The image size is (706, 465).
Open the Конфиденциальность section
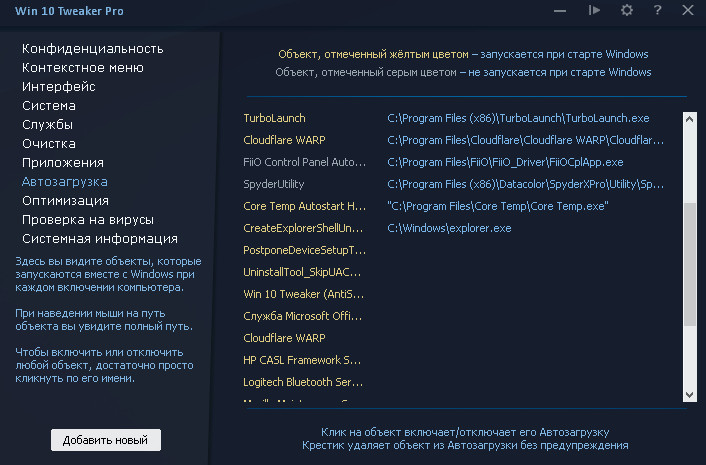coord(92,49)
